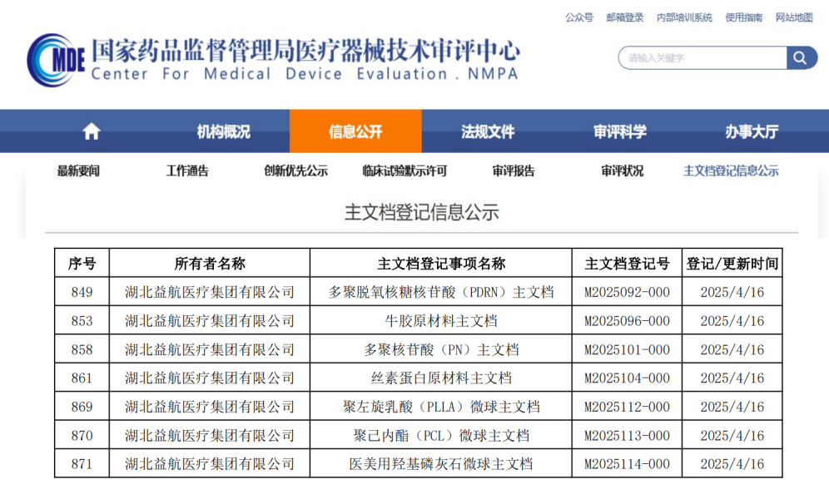The image size is (829, 504).
Task: Click registration number M2025112-000
Action: coord(627,407)
